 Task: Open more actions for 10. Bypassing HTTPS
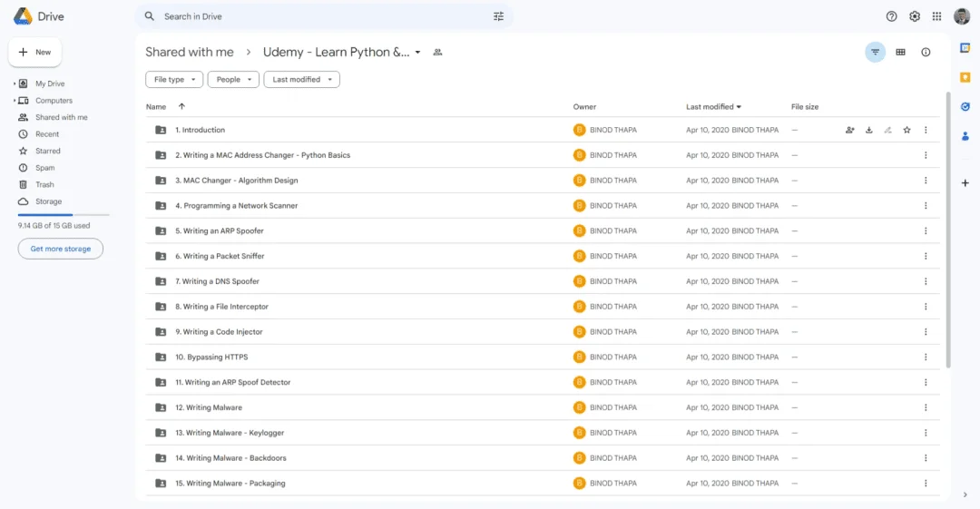[x=926, y=357]
